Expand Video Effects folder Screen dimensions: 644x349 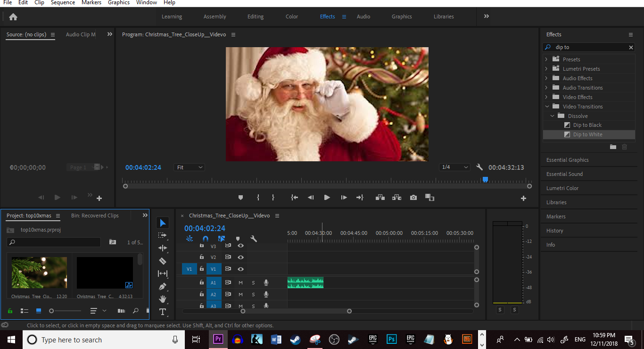(x=546, y=97)
